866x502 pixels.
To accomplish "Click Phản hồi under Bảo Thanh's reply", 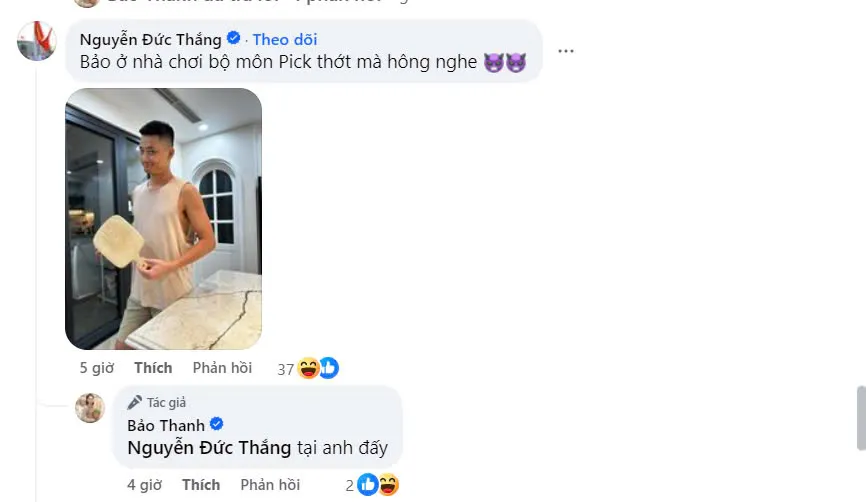I will [270, 485].
